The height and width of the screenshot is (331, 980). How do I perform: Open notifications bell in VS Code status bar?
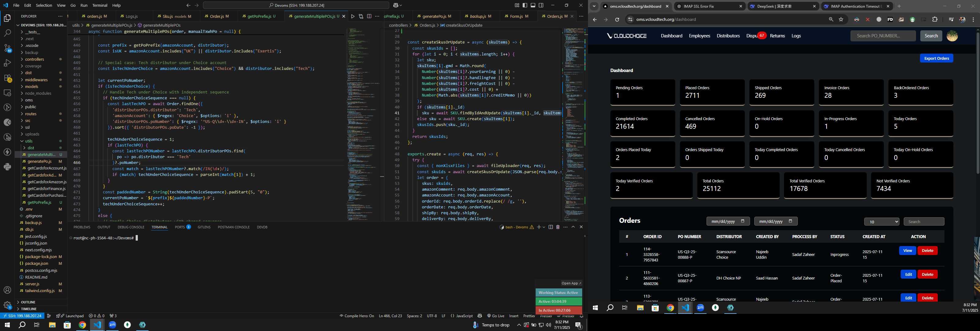(581, 316)
